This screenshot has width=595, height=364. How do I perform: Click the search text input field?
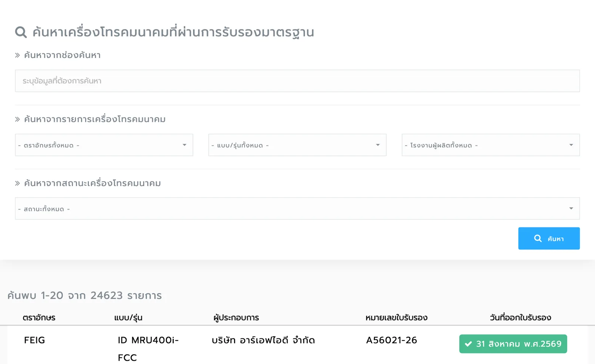(297, 81)
